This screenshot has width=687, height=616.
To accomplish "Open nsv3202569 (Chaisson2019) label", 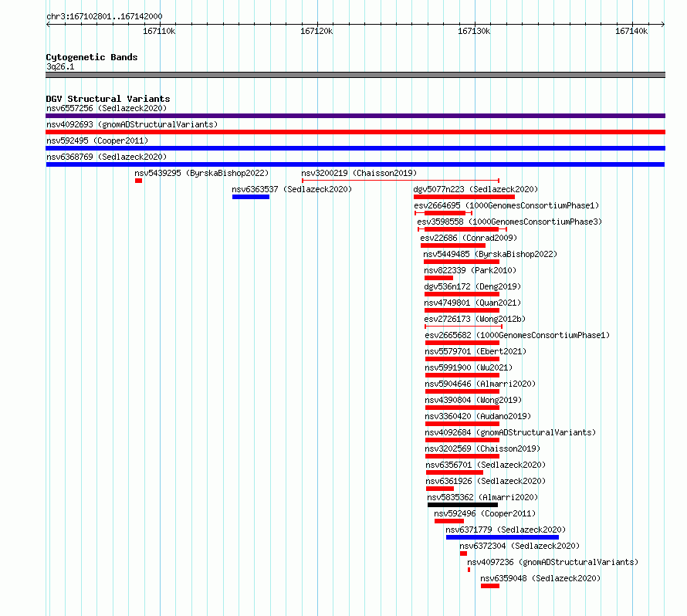I will [482, 448].
